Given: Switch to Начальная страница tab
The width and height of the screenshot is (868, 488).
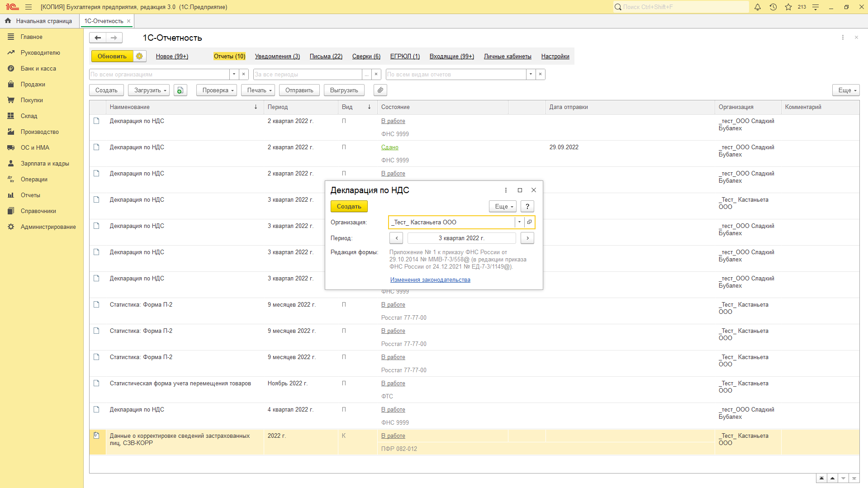Looking at the screenshot, I should tap(39, 21).
